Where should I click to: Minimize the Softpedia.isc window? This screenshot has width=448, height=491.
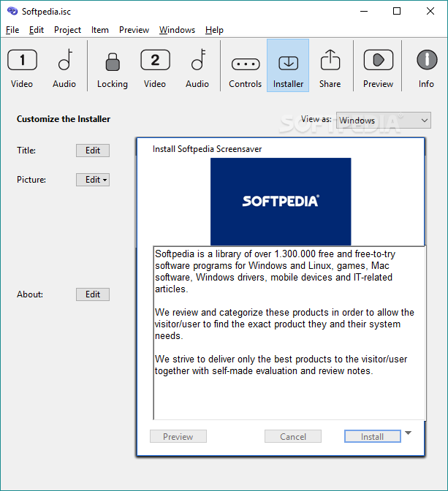pos(364,11)
